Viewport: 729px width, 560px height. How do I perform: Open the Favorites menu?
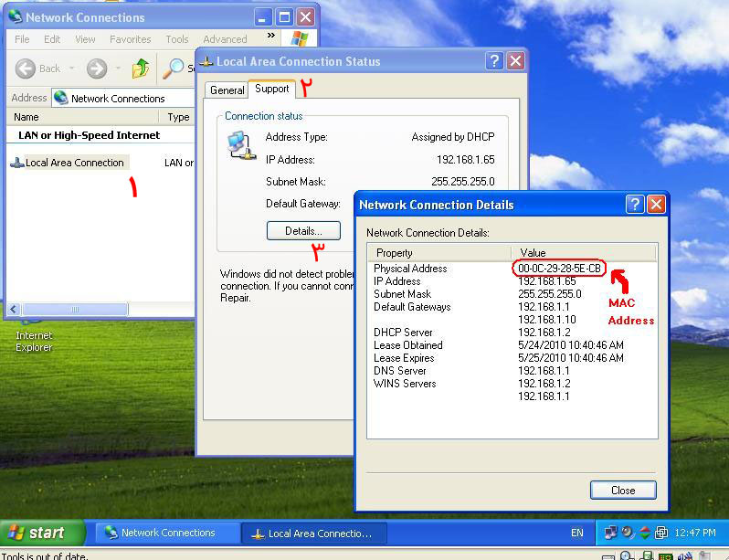coord(130,39)
